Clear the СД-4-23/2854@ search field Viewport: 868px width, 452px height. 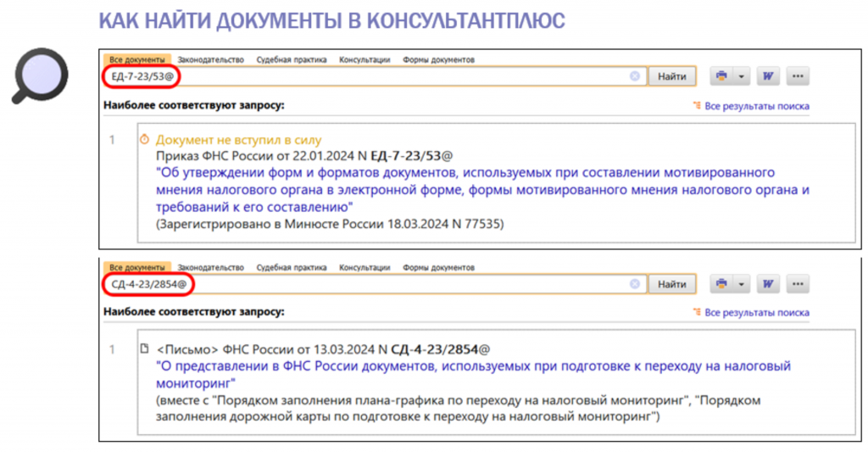635,283
